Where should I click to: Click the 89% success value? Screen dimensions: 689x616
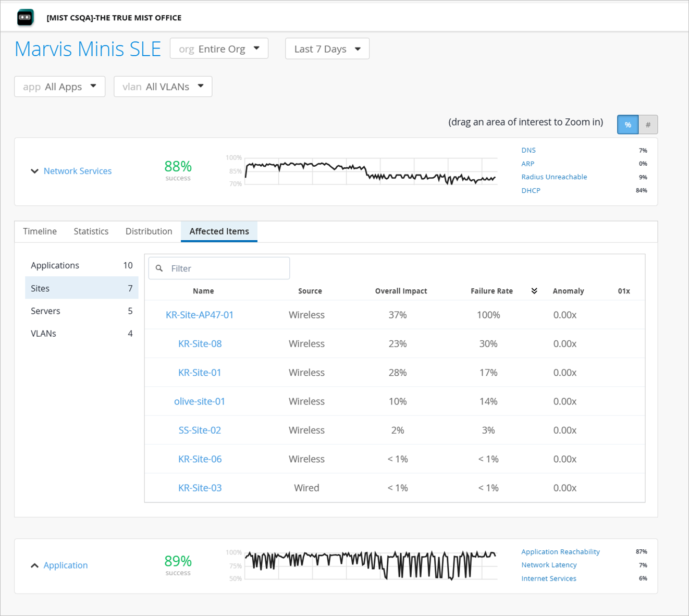[x=178, y=561]
